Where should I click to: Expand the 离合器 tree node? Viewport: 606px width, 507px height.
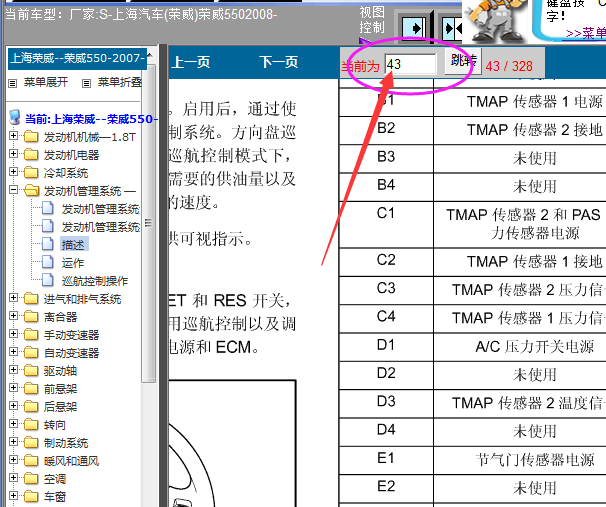[14, 316]
